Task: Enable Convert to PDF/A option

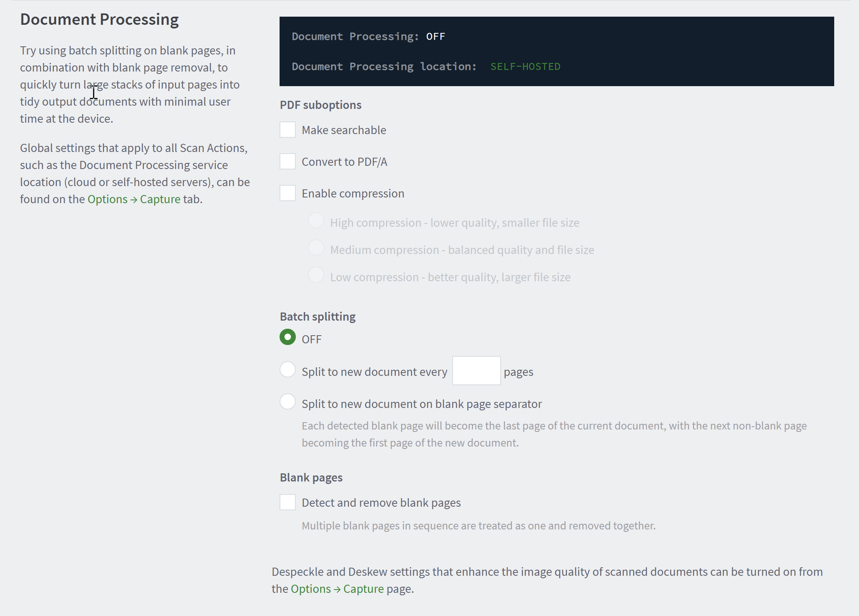Action: pyautogui.click(x=288, y=161)
